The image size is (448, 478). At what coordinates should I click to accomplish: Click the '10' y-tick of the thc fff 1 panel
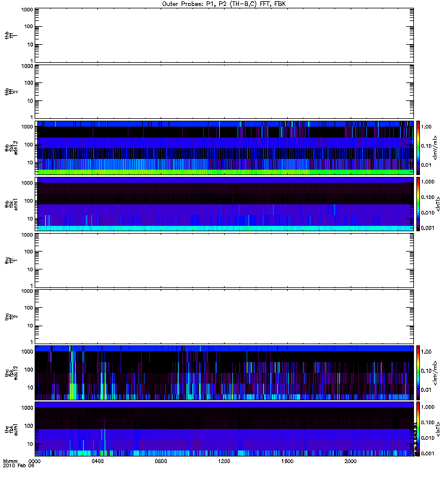(30, 269)
